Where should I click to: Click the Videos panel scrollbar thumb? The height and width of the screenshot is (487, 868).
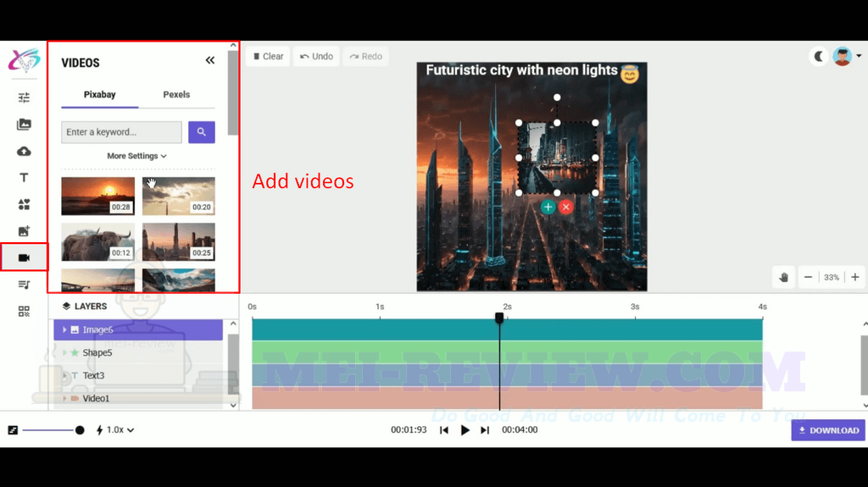point(233,93)
